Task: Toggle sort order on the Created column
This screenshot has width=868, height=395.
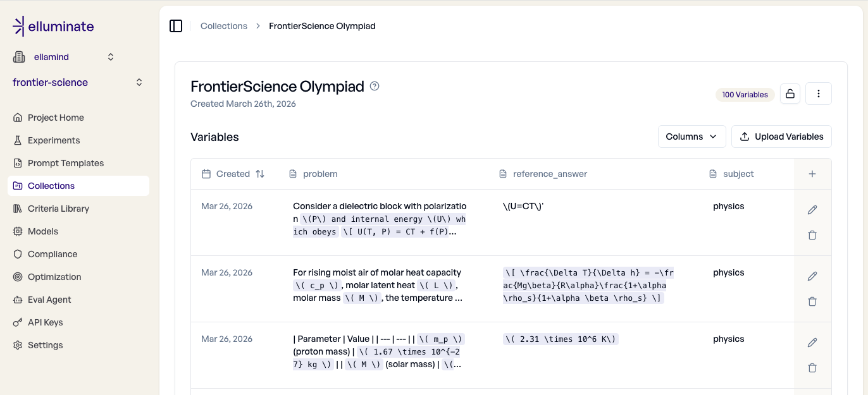Action: [261, 173]
